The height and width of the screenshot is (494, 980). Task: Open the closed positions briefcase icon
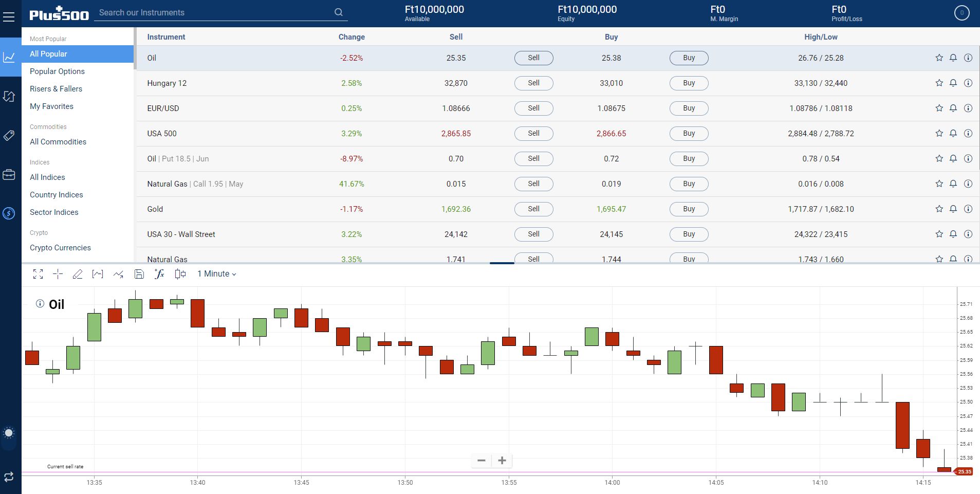pos(9,175)
